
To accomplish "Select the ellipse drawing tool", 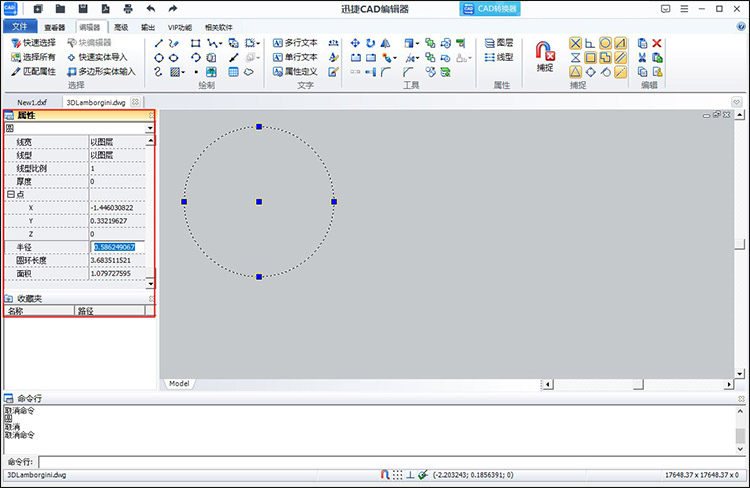I will [174, 58].
